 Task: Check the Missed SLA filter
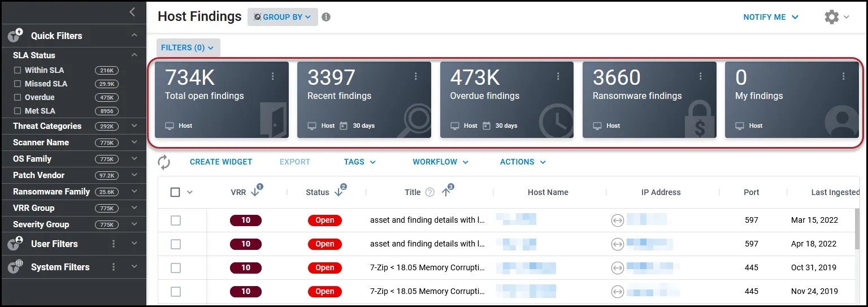(18, 84)
